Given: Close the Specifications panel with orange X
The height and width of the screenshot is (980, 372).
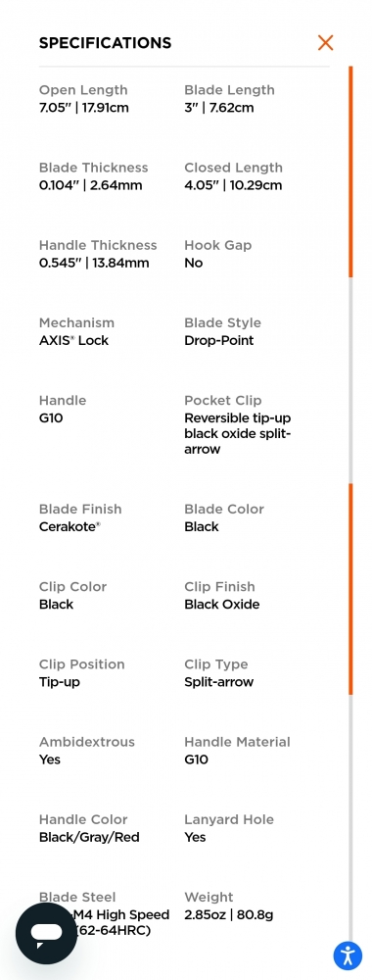Looking at the screenshot, I should (325, 42).
